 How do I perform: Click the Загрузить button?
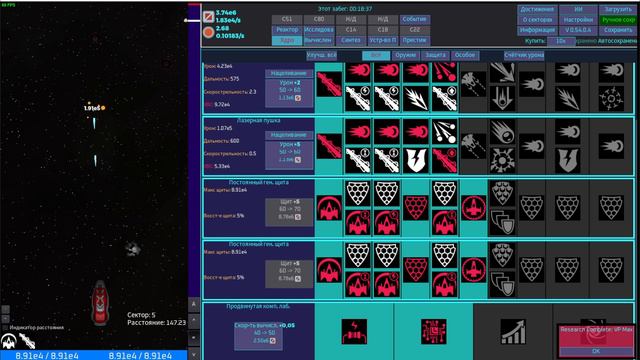click(x=618, y=9)
